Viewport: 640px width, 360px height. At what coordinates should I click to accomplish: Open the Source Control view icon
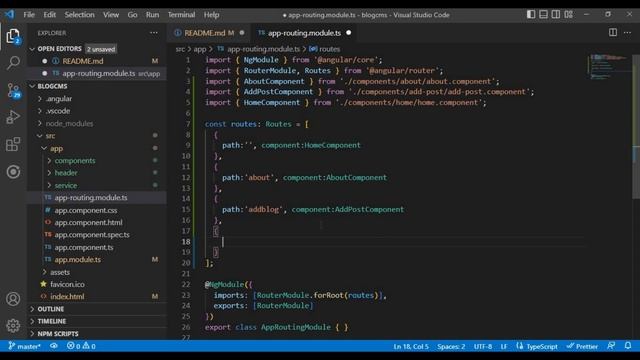click(x=13, y=90)
